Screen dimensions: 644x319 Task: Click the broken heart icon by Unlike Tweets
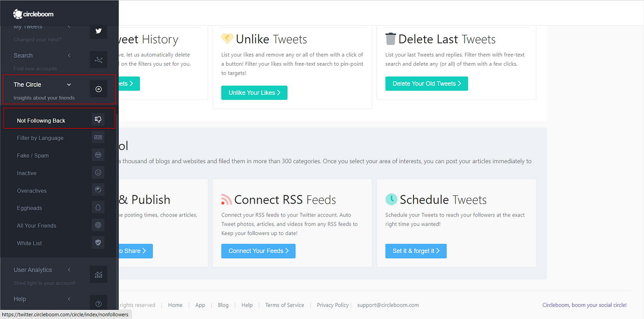(x=227, y=39)
